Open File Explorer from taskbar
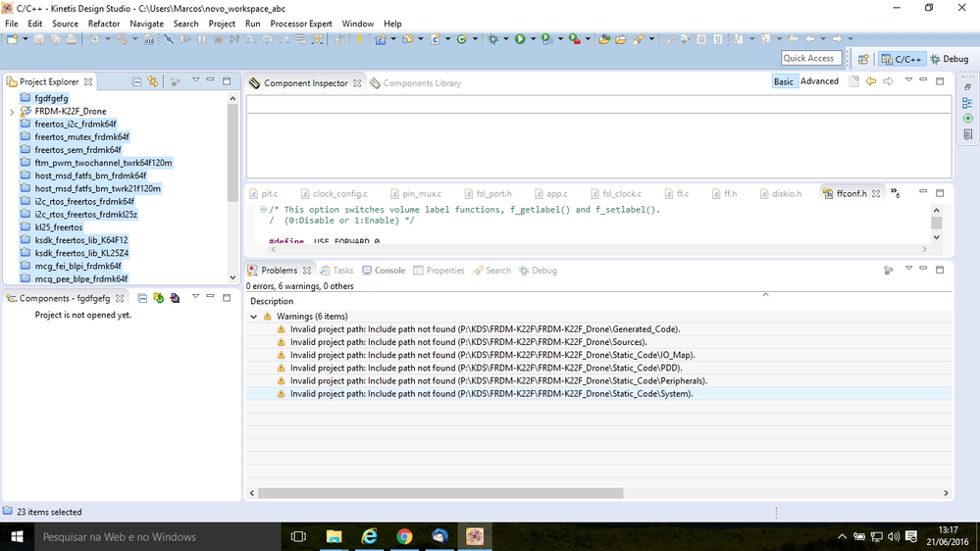The width and height of the screenshot is (980, 551). (334, 536)
